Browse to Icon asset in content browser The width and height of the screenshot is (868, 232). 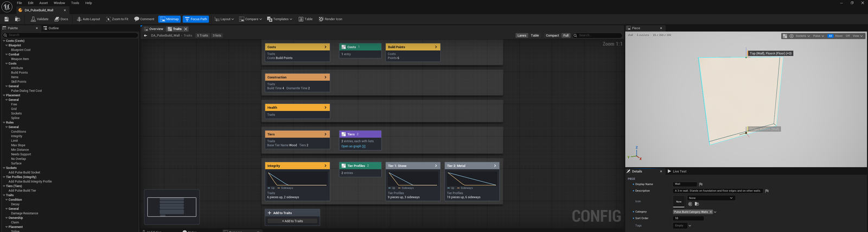697,204
